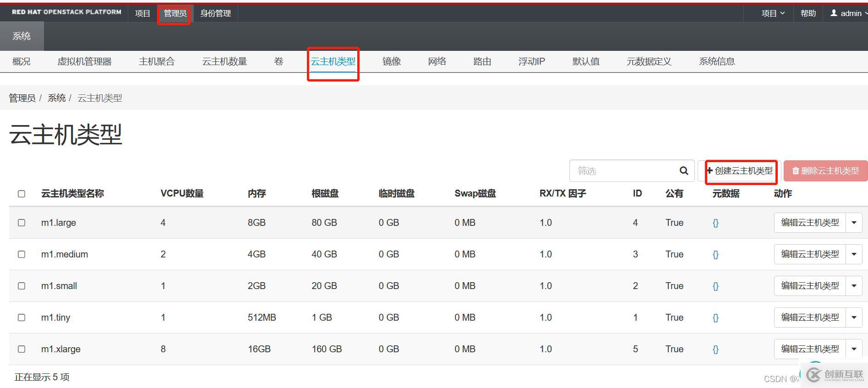Viewport: 868px width, 388px height.
Task: Open metadata braces icon for m1.tiny
Action: 715,318
